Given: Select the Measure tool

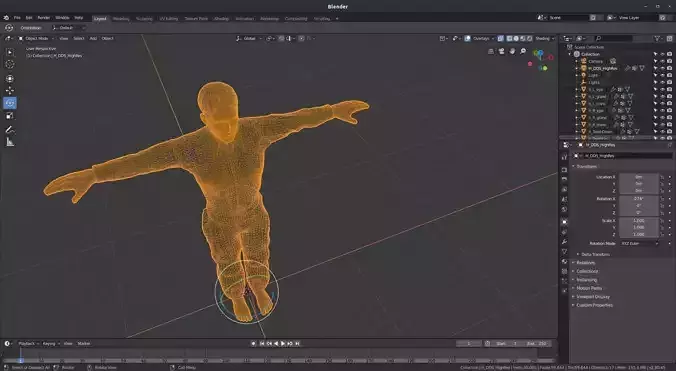Looking at the screenshot, I should [9, 142].
